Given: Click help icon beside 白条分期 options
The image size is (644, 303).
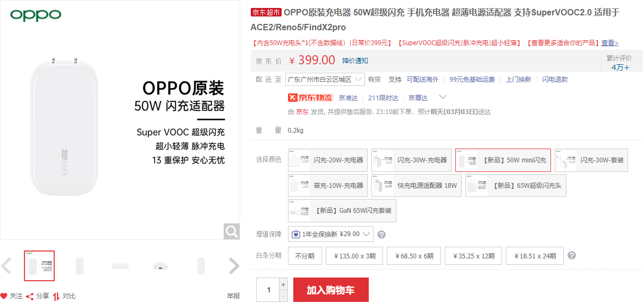Looking at the screenshot, I should 572,255.
